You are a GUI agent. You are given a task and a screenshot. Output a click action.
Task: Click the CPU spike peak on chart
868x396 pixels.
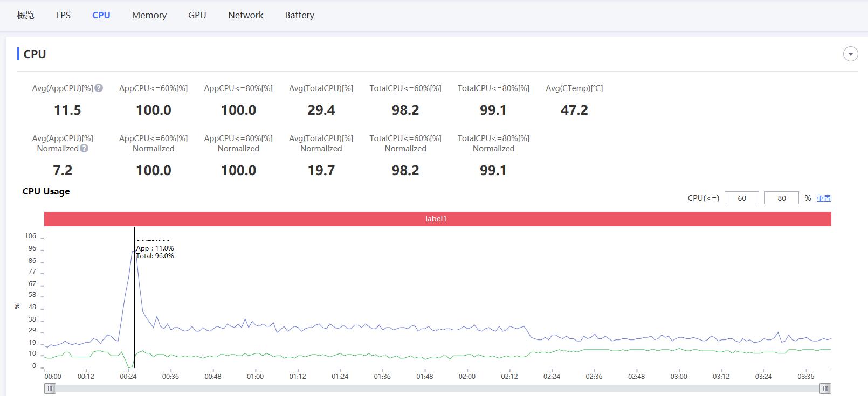coord(134,251)
